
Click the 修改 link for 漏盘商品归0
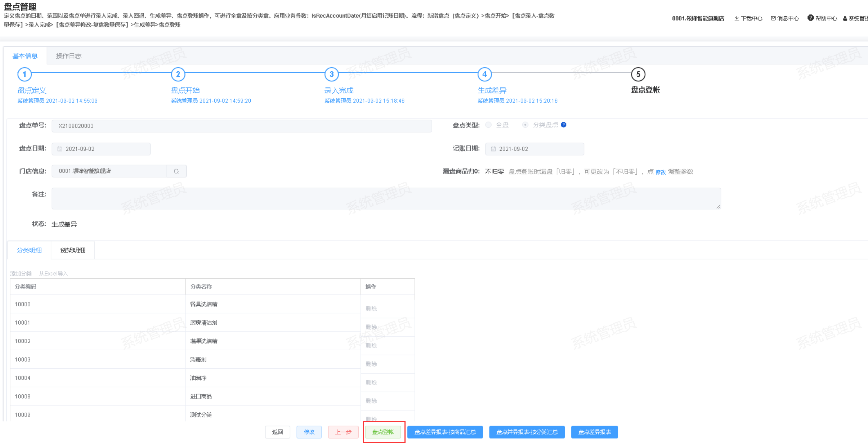[661, 172]
